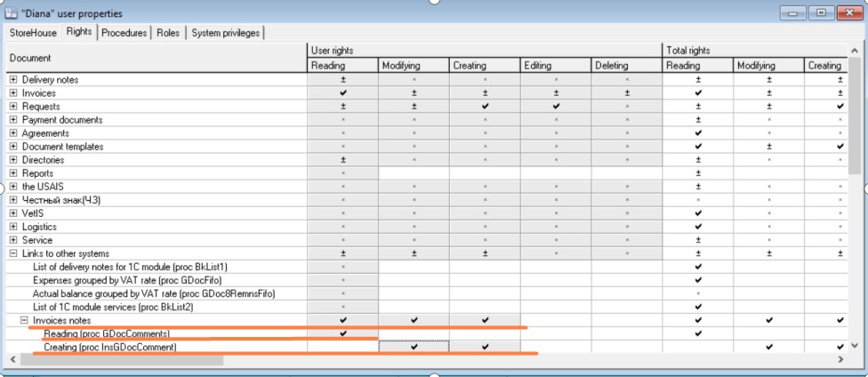Screen dimensions: 868x377
Task: Toggle Creating (proc InsGDocComment) Modifying checkmark
Action: 414,347
